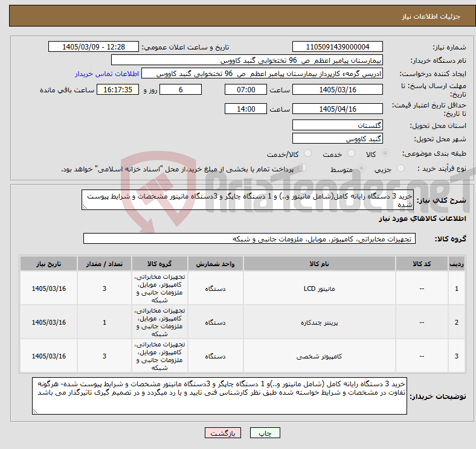Image resolution: width=476 pixels, height=449 pixels.
Task: Click the شرح کلی نیاز description textarea
Action: tap(248, 200)
